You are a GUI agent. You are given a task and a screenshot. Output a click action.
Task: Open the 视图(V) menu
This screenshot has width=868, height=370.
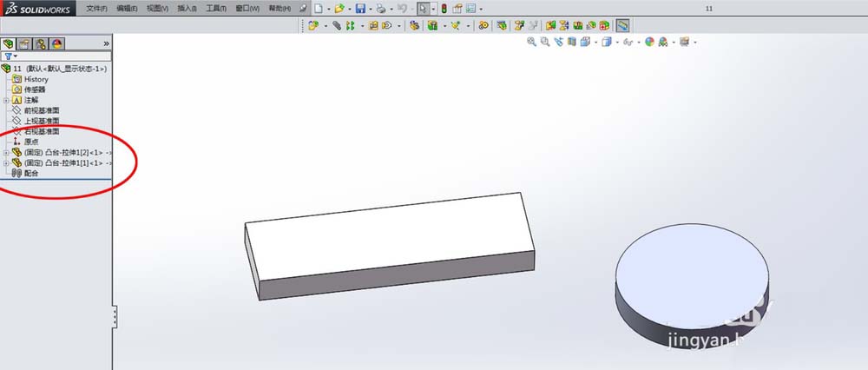coord(158,9)
